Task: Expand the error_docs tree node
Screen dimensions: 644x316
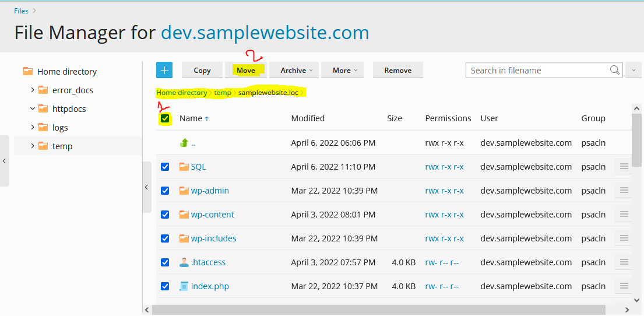Action: click(x=33, y=90)
